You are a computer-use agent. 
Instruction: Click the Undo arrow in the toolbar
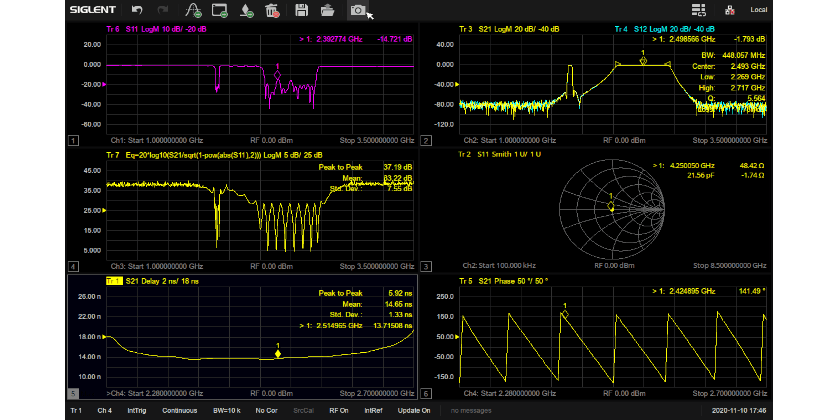click(137, 10)
